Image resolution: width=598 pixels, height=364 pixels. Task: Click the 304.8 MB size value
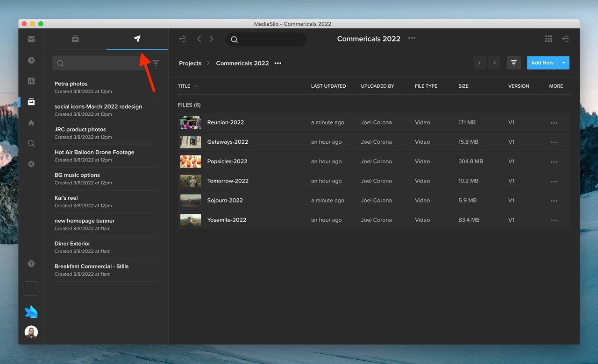coord(471,161)
